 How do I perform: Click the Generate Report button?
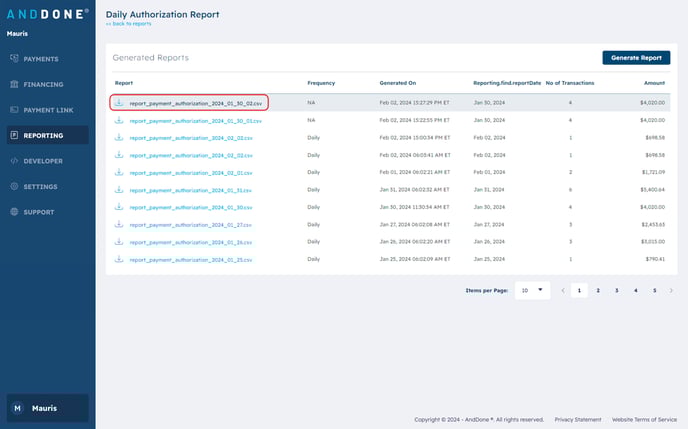pos(636,58)
